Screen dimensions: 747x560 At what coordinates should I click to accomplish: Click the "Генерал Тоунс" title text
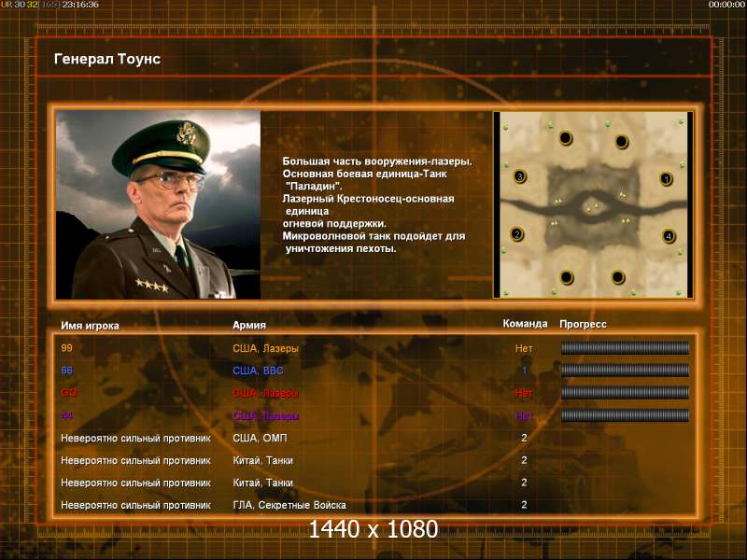107,59
